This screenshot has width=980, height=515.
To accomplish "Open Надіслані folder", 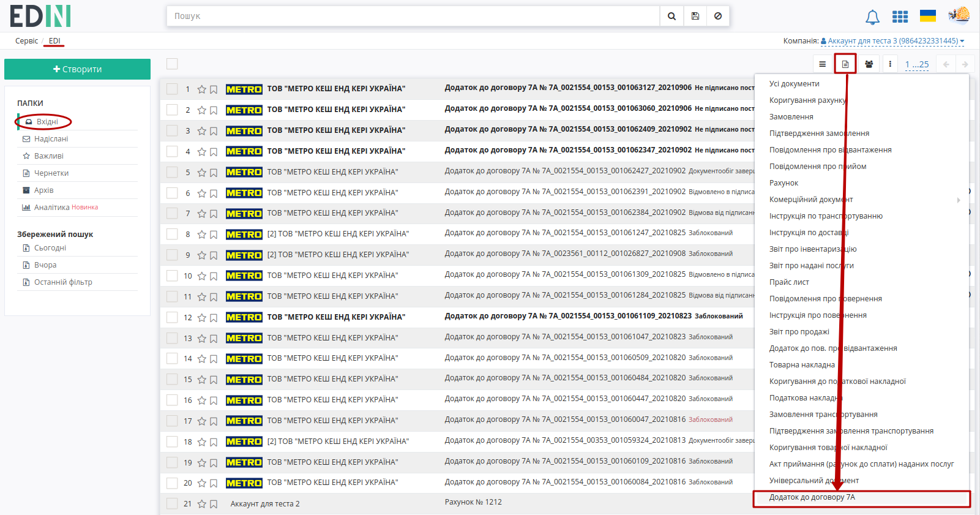I will [x=51, y=139].
